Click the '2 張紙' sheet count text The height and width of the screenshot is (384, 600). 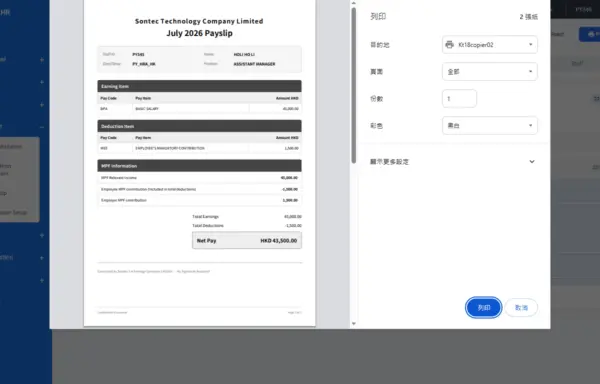pyautogui.click(x=528, y=17)
